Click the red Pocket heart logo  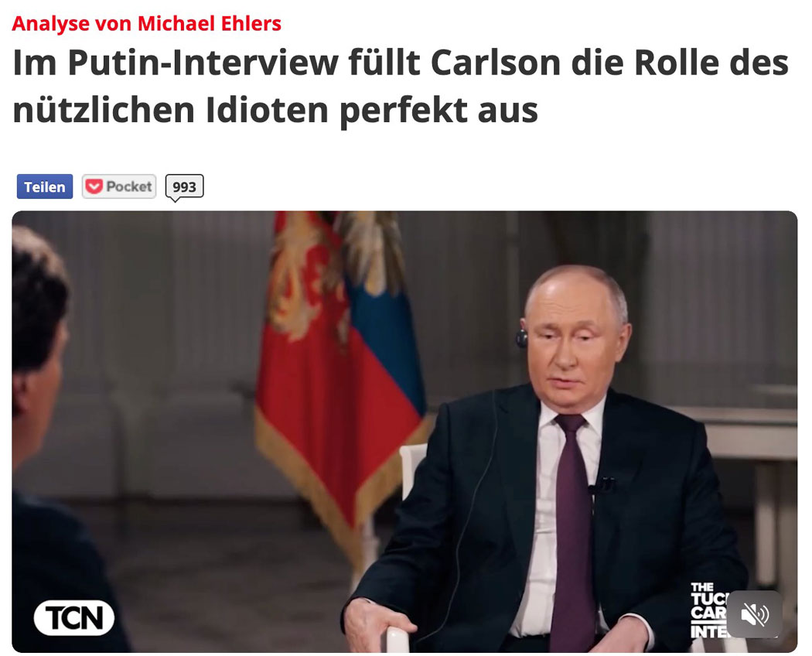(94, 186)
